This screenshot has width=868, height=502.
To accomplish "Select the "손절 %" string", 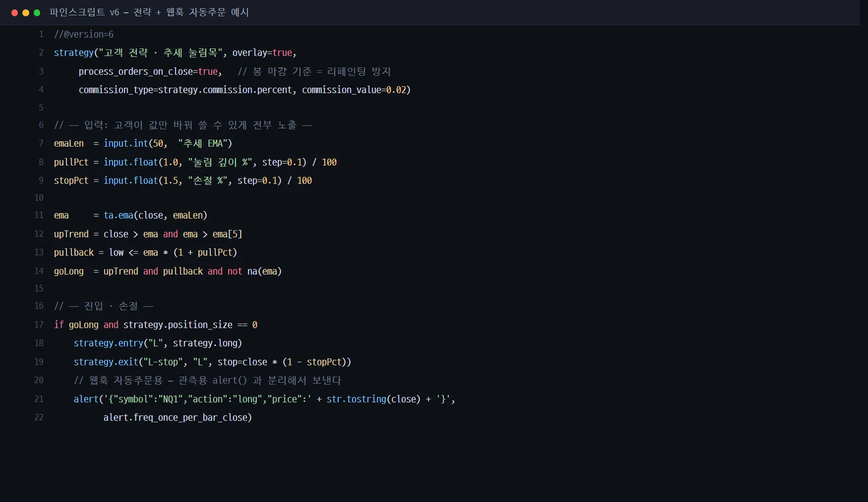I will pos(207,181).
